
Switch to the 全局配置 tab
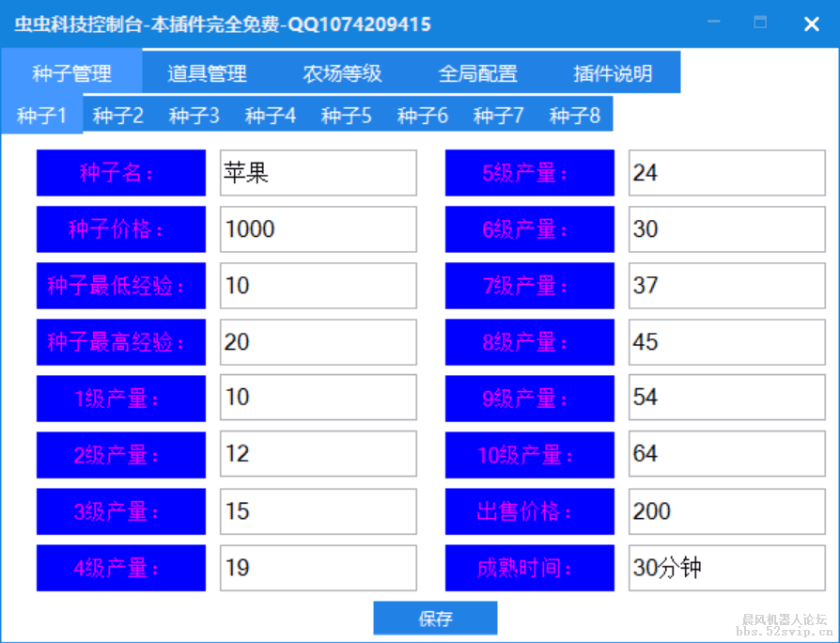pyautogui.click(x=479, y=72)
